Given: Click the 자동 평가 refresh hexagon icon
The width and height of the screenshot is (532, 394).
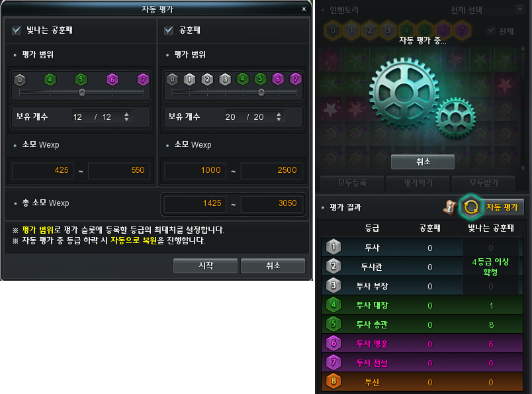Looking at the screenshot, I should [470, 207].
